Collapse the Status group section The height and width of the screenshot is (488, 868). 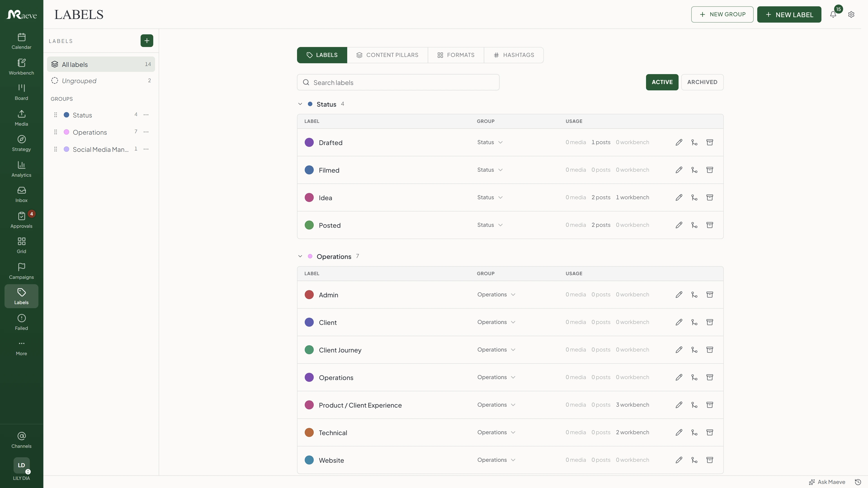(300, 104)
